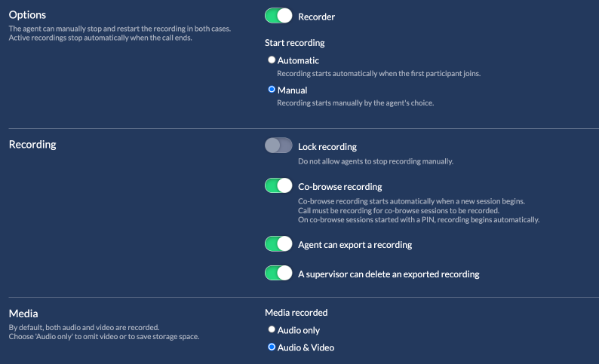Viewport: 599px width, 364px height.
Task: Toggle the Recorder switch off
Action: tap(278, 16)
